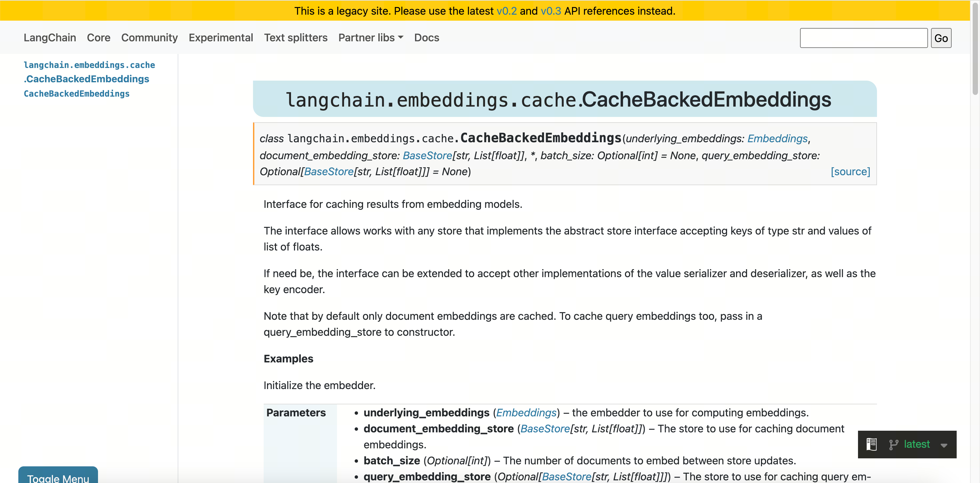Select Experimental in the navigation bar
This screenshot has height=483, width=980.
pyautogui.click(x=221, y=38)
